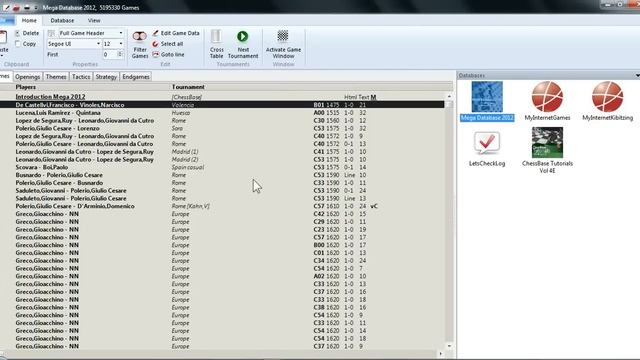This screenshot has width=640, height=360.
Task: Click the Huesca tournament cell
Action: [181, 113]
